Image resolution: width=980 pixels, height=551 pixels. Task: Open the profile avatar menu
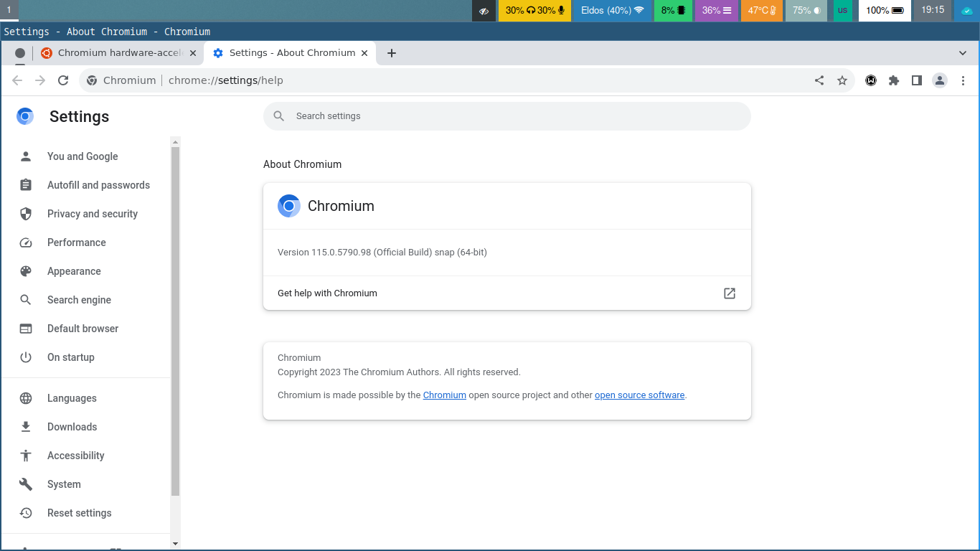[x=940, y=80]
